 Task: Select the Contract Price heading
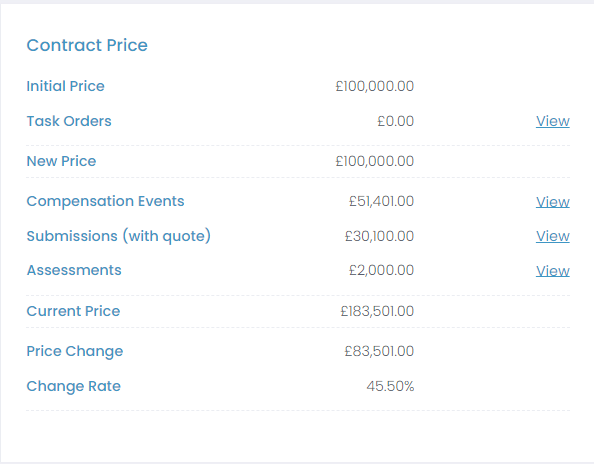point(87,45)
